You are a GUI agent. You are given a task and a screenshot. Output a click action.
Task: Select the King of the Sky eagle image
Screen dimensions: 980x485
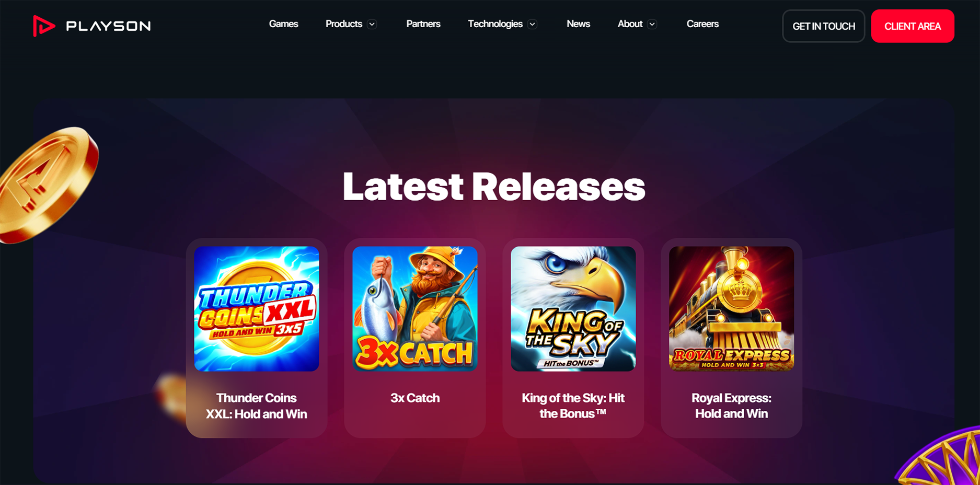[x=573, y=309]
